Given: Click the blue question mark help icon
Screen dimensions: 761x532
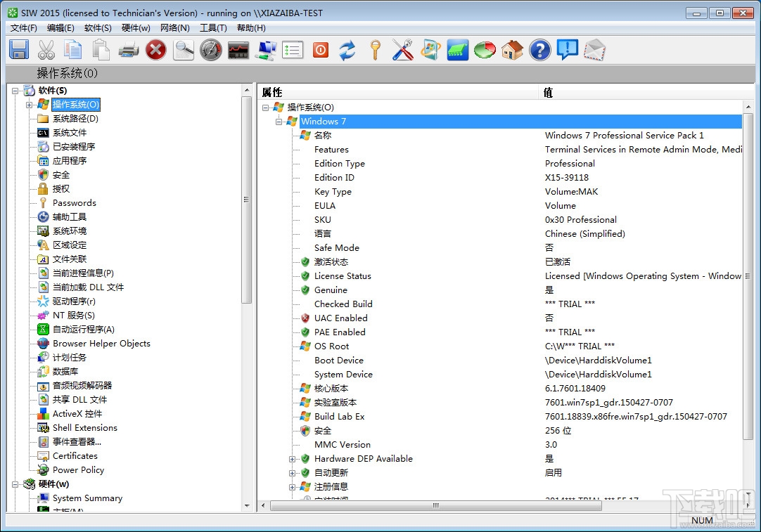Looking at the screenshot, I should point(540,50).
